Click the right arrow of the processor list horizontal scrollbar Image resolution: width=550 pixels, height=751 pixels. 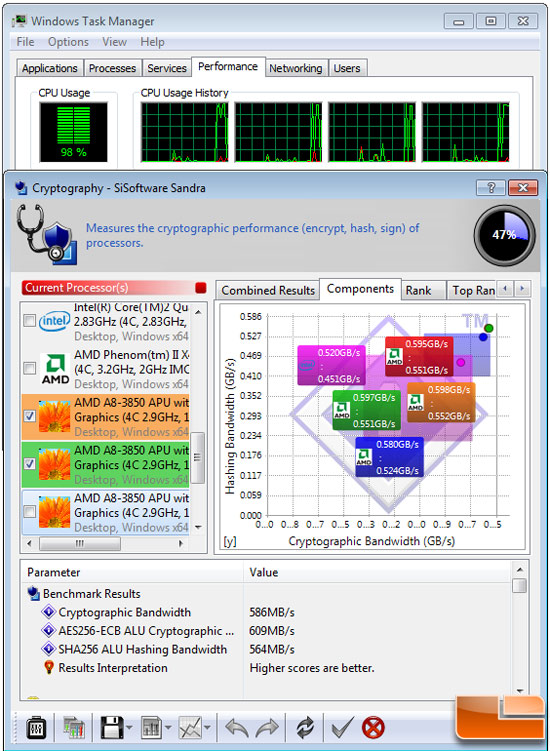tap(181, 544)
